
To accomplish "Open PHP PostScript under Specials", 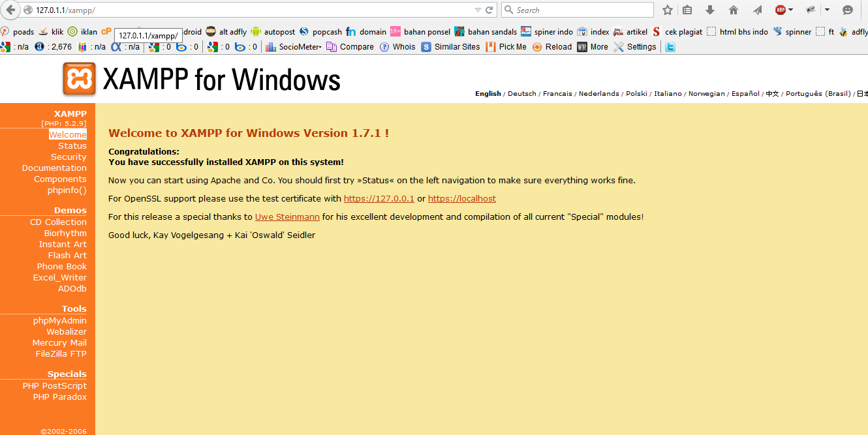I will 55,386.
